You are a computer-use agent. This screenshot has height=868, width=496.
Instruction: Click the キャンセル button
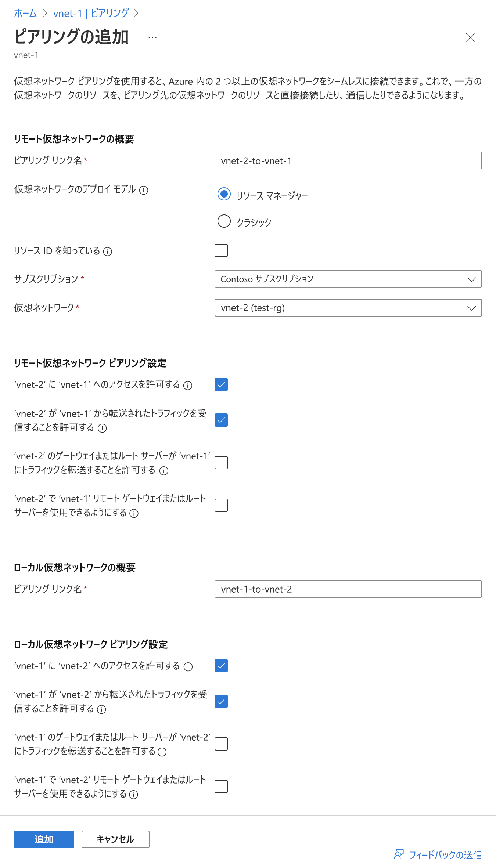tap(115, 839)
